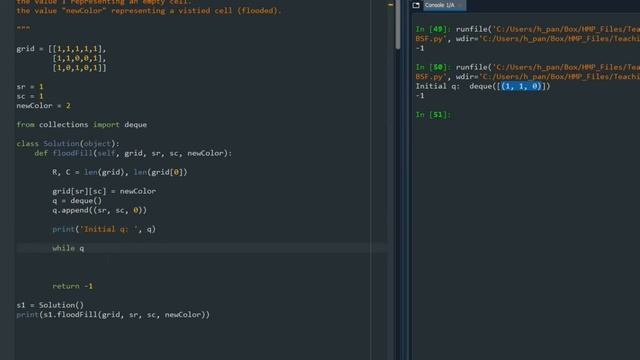Click the 'def floodFill' definition line
Screen dimensions: 640x360
[133, 153]
